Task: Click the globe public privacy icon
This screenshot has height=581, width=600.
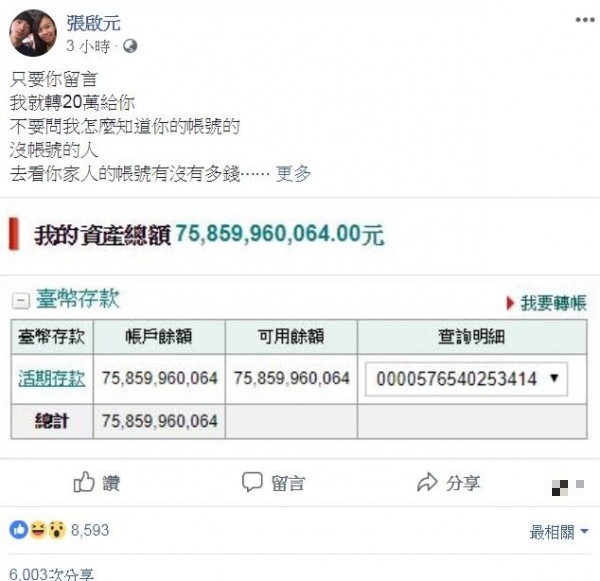Action: [x=130, y=46]
